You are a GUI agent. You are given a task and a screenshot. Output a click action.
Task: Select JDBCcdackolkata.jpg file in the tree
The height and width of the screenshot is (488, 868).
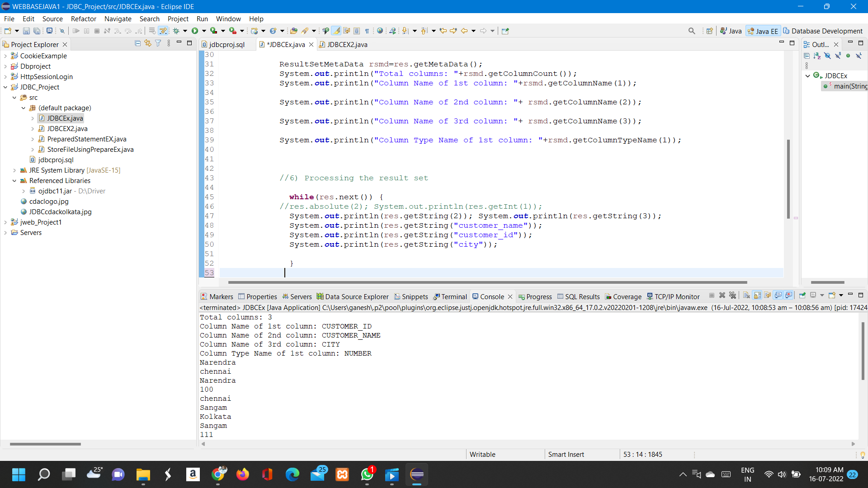coord(60,212)
